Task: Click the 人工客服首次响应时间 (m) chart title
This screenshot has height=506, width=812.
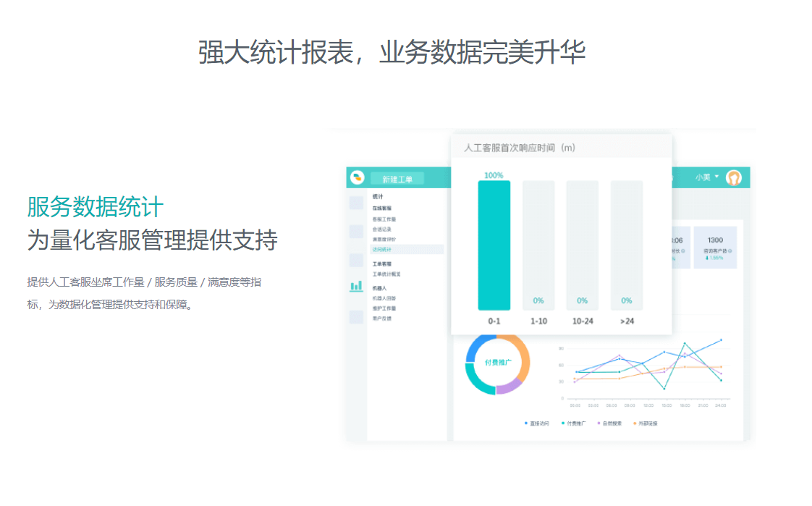Action: point(520,148)
